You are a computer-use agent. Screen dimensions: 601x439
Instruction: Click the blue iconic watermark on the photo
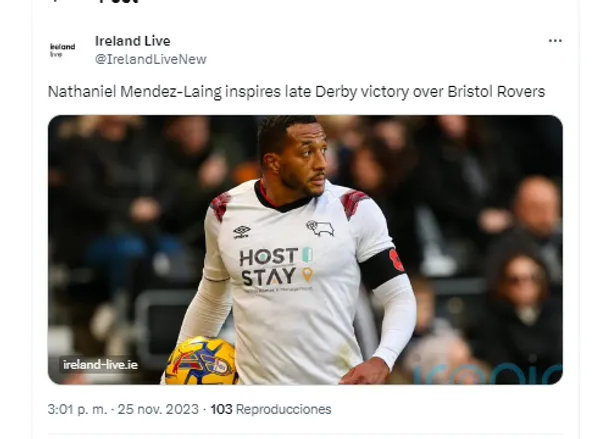(487, 371)
